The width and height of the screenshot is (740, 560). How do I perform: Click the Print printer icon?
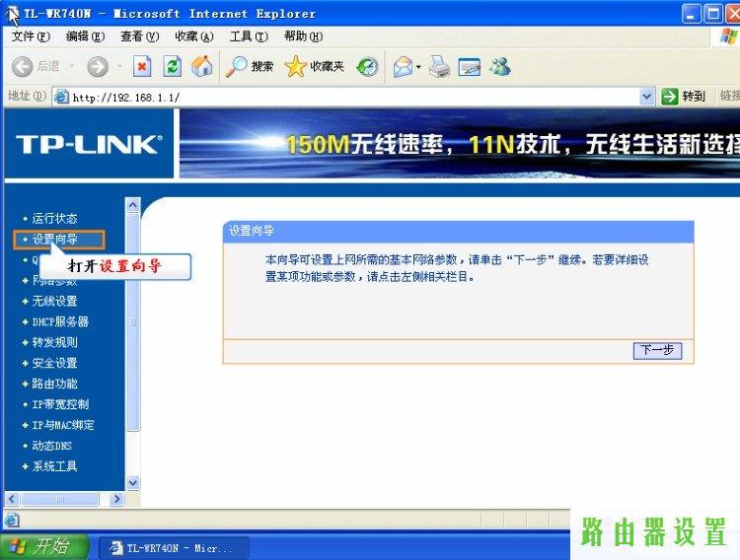[439, 66]
